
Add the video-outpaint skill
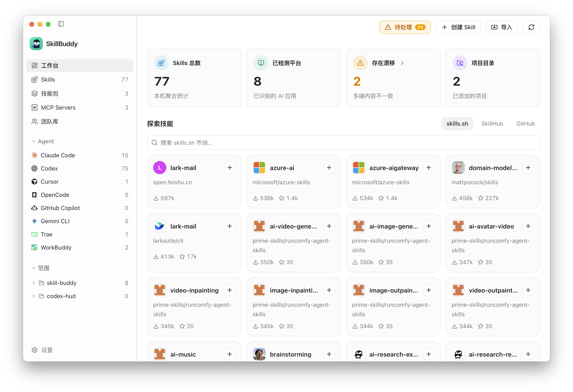coord(528,290)
